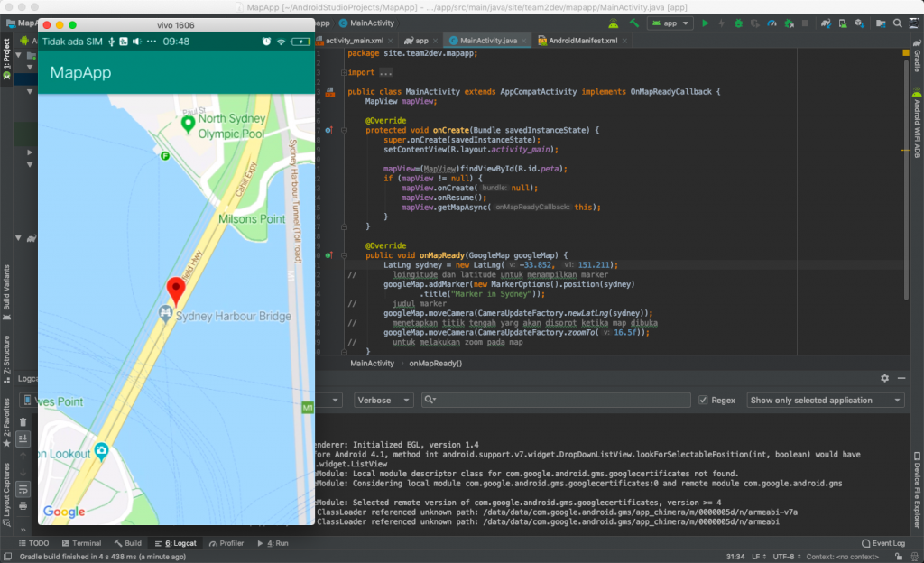924x563 pixels.
Task: Toggle soft-wrap in logcat
Action: pyautogui.click(x=23, y=489)
